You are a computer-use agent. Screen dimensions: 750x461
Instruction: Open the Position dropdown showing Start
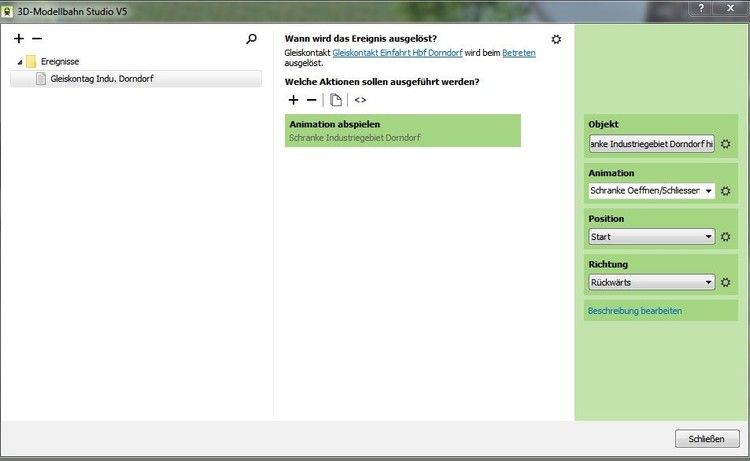[651, 236]
